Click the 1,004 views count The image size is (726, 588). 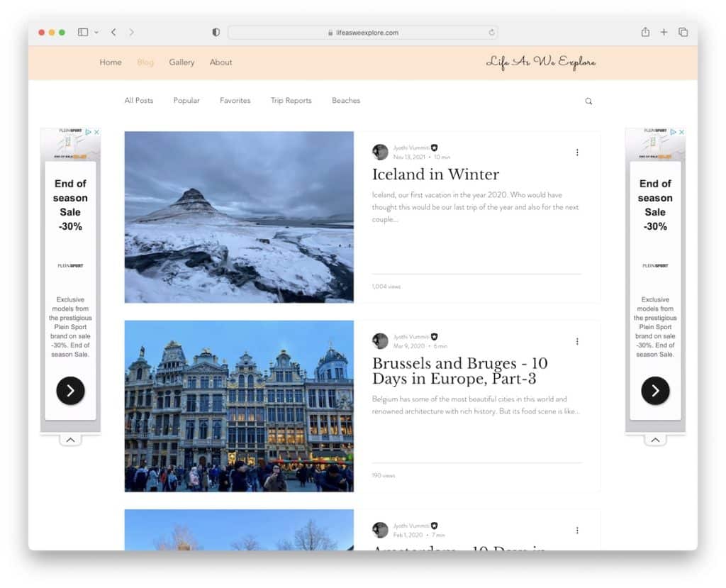tap(386, 287)
